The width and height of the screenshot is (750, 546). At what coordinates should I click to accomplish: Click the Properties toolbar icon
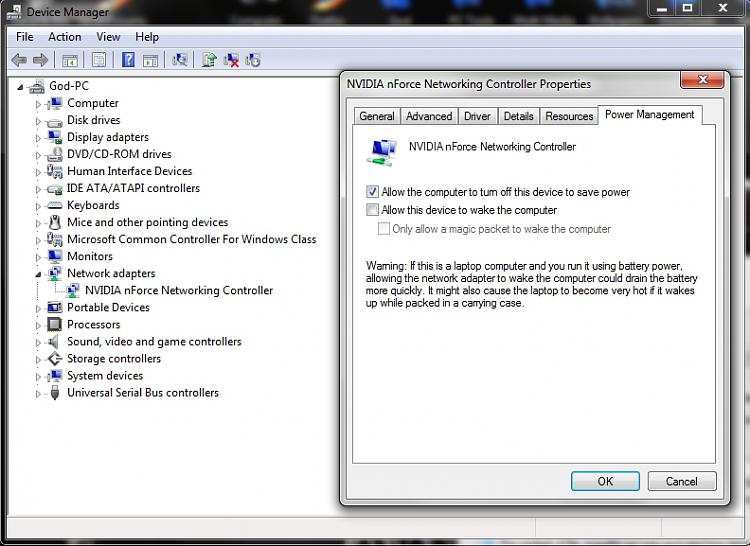(99, 60)
